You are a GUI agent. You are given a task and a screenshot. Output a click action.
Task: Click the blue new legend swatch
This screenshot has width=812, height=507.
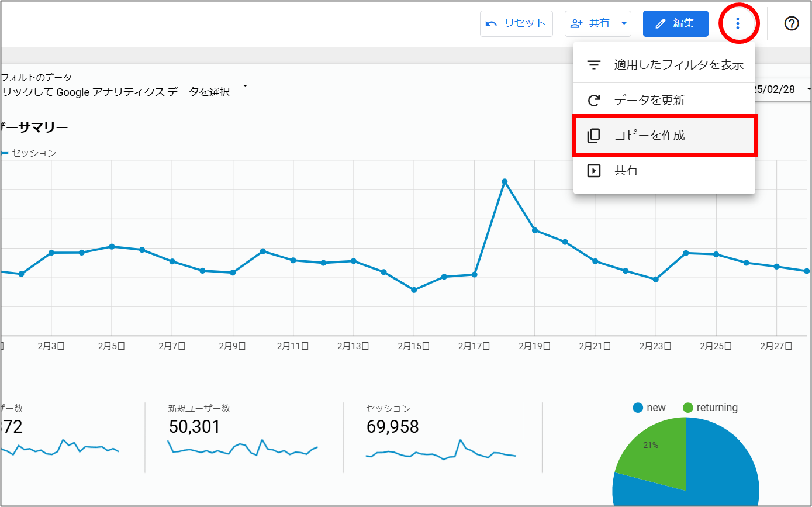point(638,408)
